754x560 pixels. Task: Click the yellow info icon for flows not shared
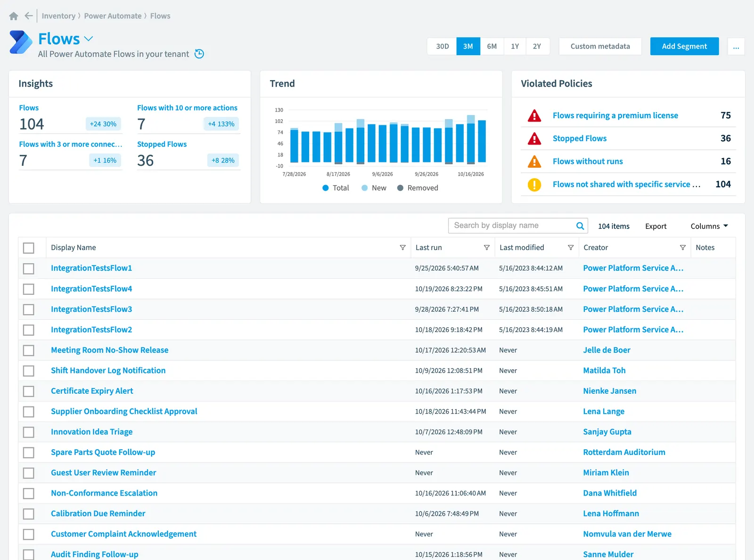click(534, 185)
